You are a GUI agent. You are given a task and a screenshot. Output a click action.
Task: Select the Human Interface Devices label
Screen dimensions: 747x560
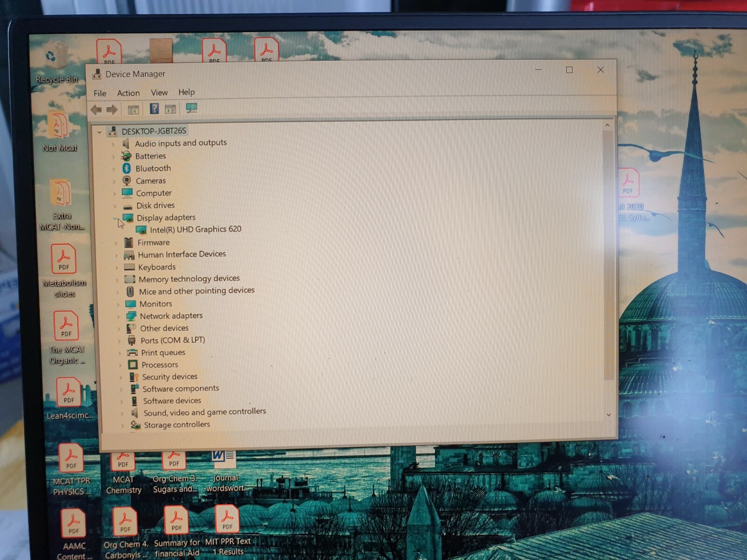click(x=182, y=254)
